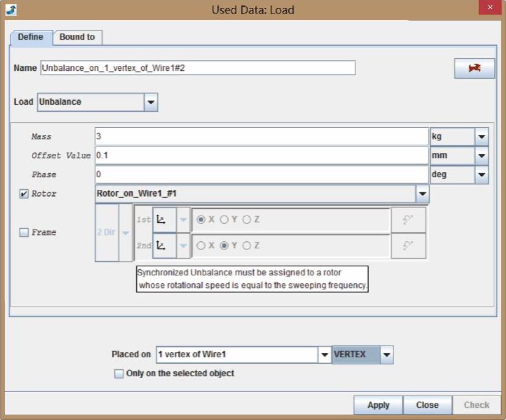Click the app icon in the title bar
506x420 pixels.
pos(10,10)
